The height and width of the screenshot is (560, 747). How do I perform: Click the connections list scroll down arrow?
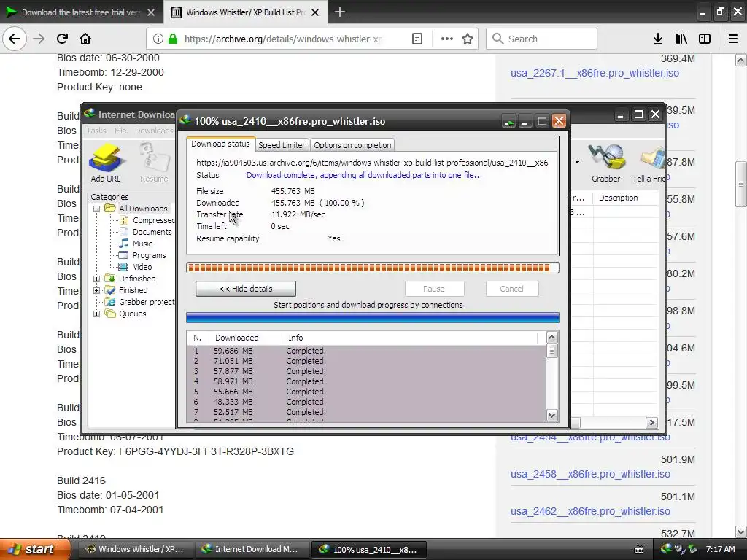point(551,415)
